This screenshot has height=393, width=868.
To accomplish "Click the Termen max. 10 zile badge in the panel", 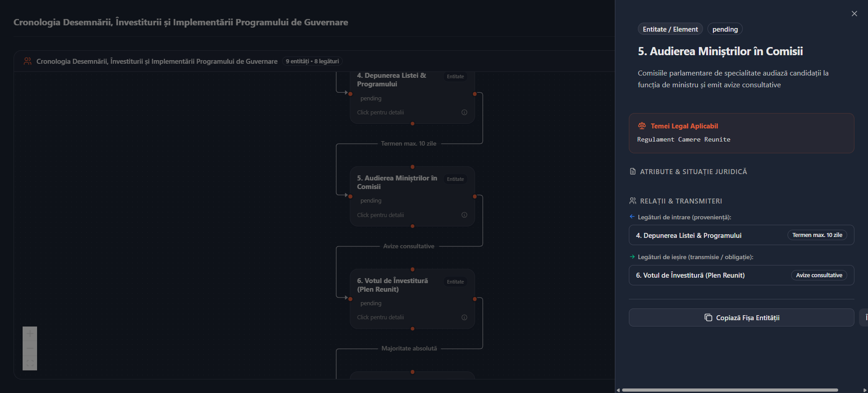I will (817, 235).
